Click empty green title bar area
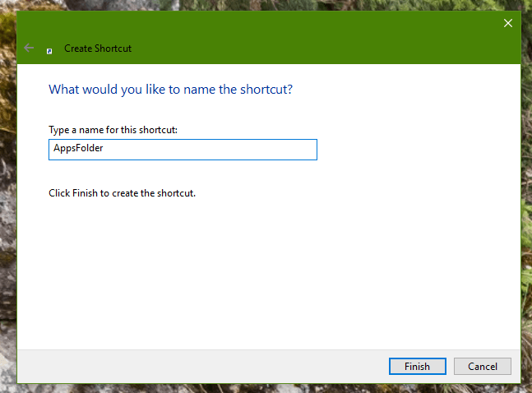 point(305,37)
